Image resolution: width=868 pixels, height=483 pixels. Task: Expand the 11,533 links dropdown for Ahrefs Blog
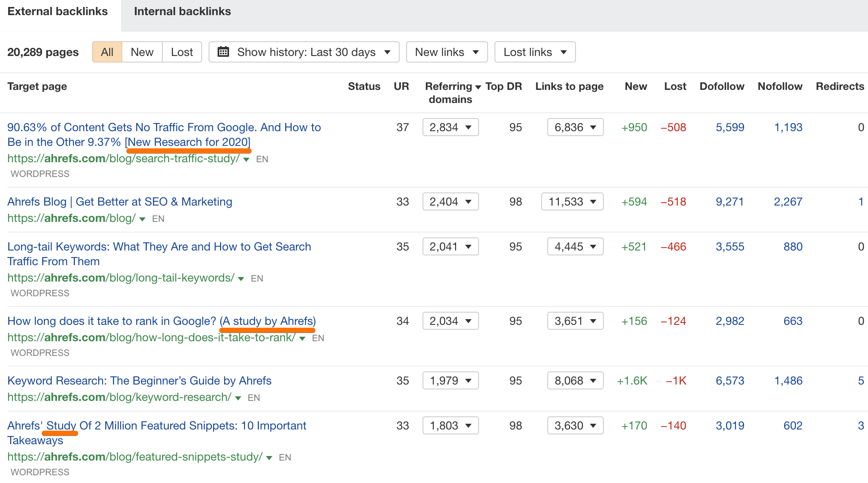click(572, 201)
